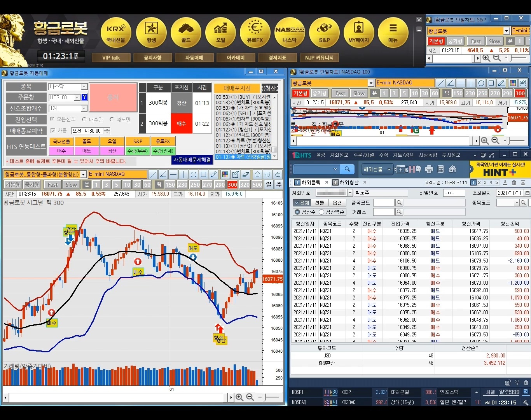The image size is (531, 420).
Task: Select the circle draw tool in the main chart
Action: [194, 174]
